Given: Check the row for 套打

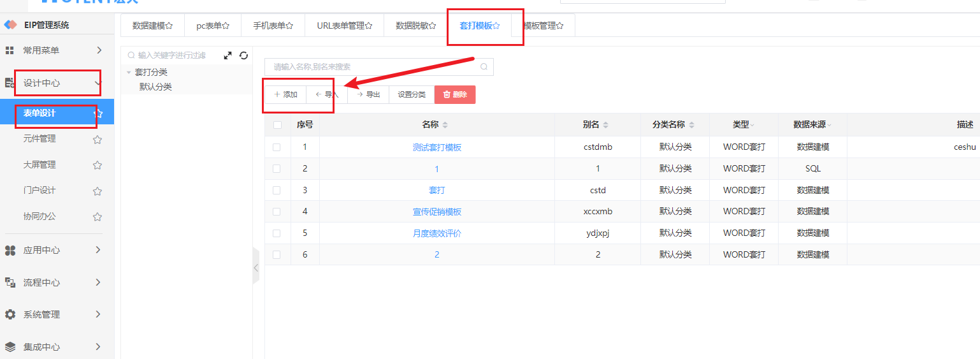Looking at the screenshot, I should tap(277, 190).
